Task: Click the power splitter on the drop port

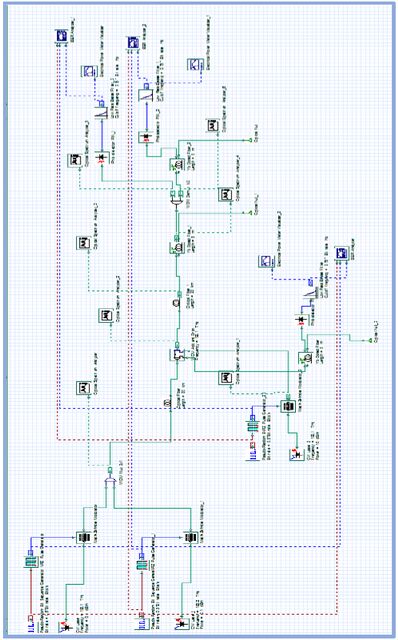Action: 305,358
